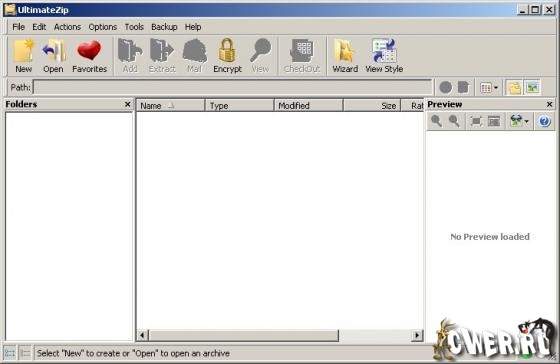Screen dimensions: 560x364
Task: Click the Encrypt padlock icon
Action: (x=228, y=55)
